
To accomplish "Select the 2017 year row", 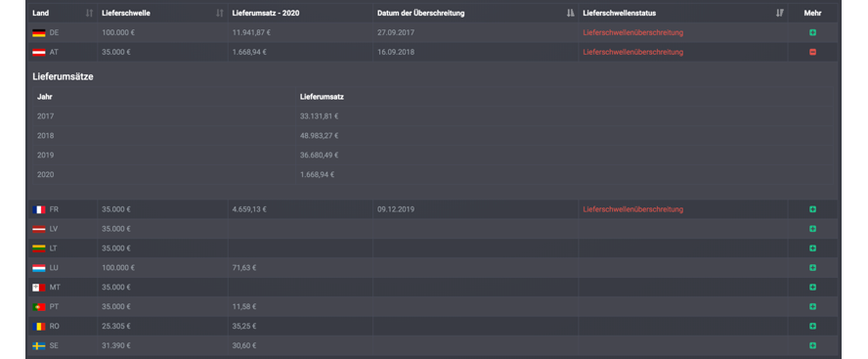I will 432,116.
